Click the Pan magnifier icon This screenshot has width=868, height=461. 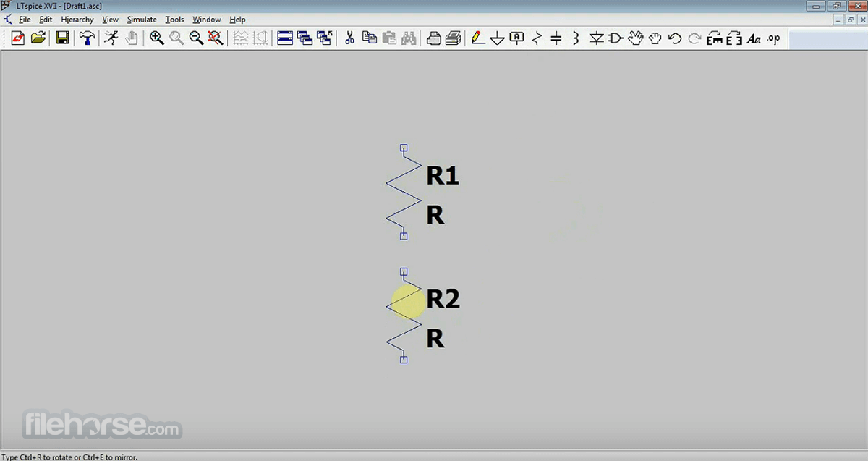[x=176, y=38]
